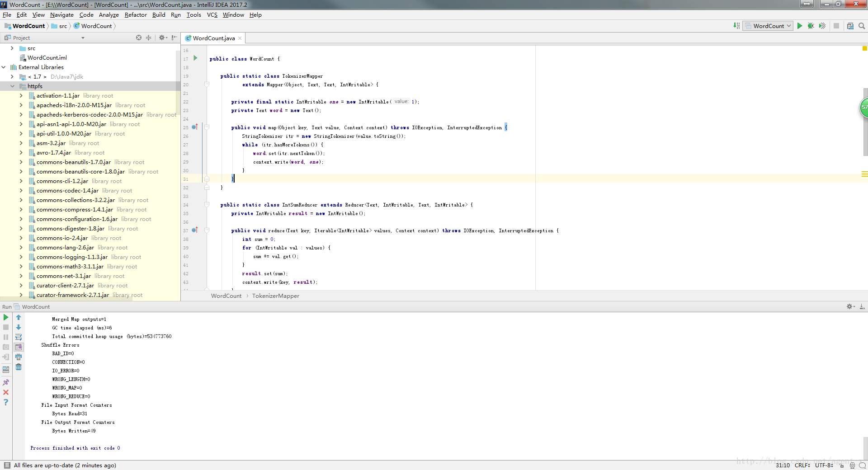
Task: Select WordCount.iml in the project tree
Action: (x=47, y=57)
